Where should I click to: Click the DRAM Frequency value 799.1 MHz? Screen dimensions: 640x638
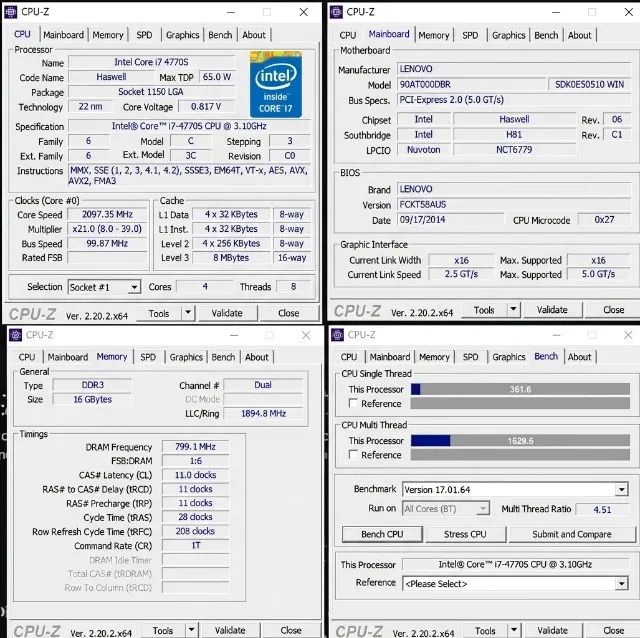click(196, 447)
